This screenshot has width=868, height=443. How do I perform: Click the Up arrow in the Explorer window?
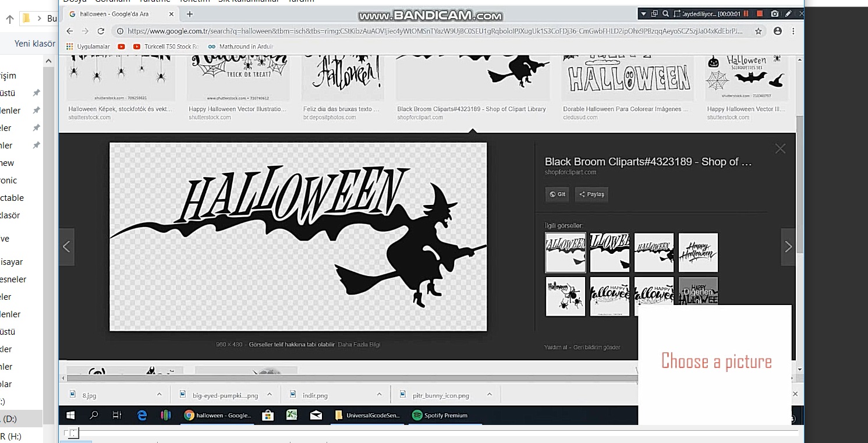click(x=9, y=19)
